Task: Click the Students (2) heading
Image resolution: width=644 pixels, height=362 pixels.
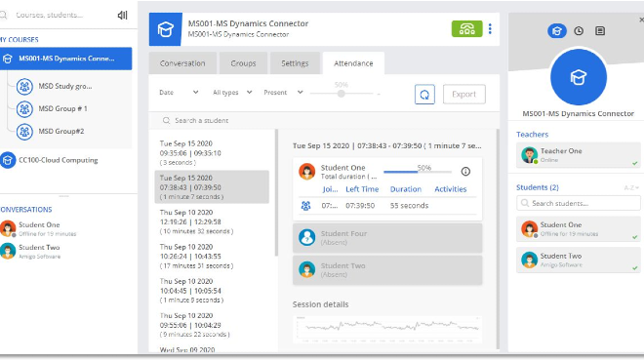Action: click(x=538, y=187)
